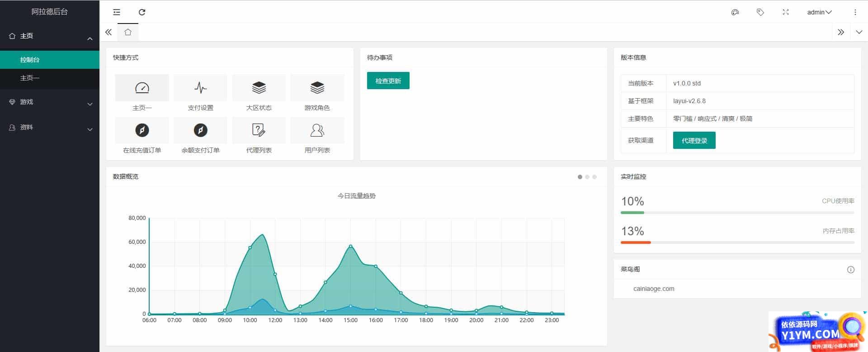Click the v1.0.0 std version value
Screen dimensions: 868x352
coord(687,83)
